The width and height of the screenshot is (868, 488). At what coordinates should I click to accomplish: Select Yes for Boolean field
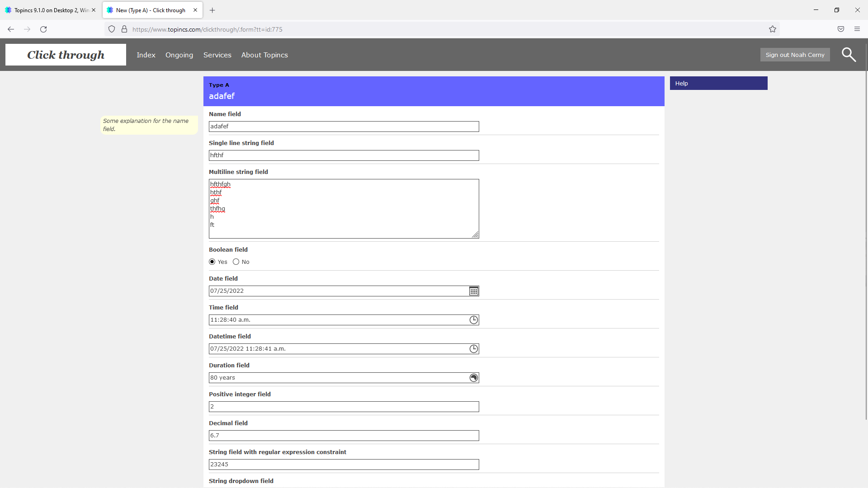[x=212, y=262]
